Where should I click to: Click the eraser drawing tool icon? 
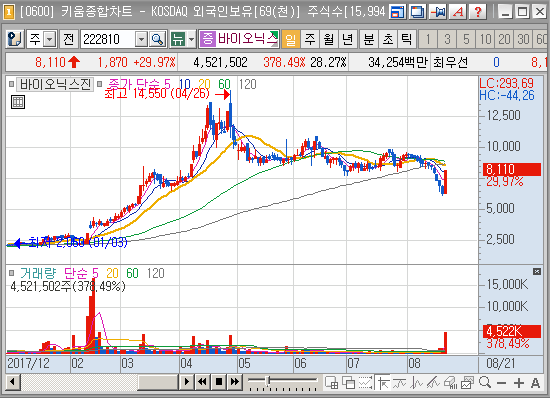point(450,383)
